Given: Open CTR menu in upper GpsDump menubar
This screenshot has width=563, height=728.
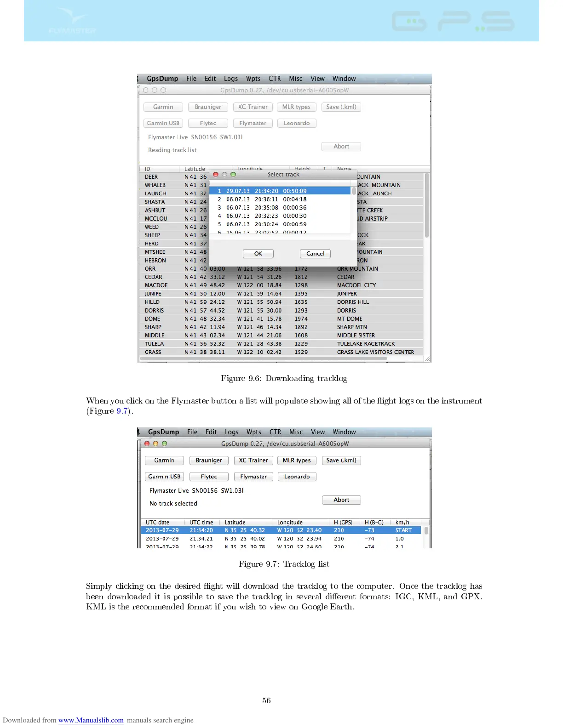Looking at the screenshot, I should 275,79.
